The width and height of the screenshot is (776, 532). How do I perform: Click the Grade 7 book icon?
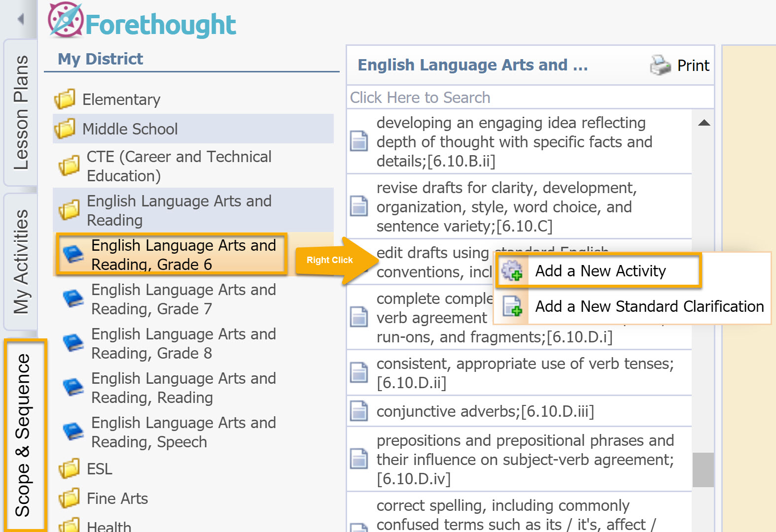click(x=73, y=299)
